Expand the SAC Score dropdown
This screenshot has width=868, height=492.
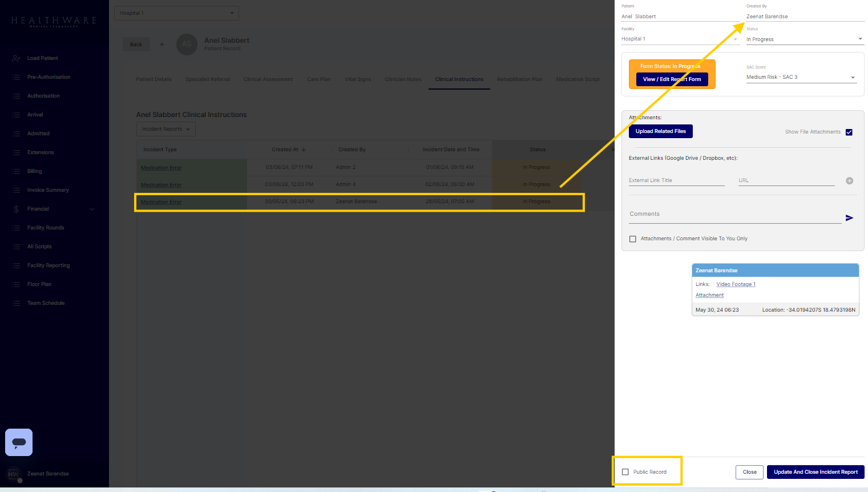(801, 77)
